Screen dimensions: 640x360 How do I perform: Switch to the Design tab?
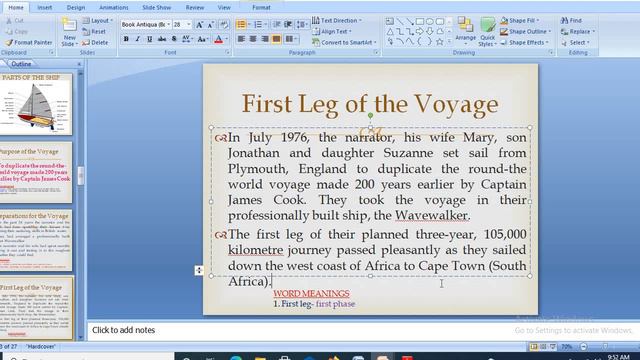pos(76,7)
